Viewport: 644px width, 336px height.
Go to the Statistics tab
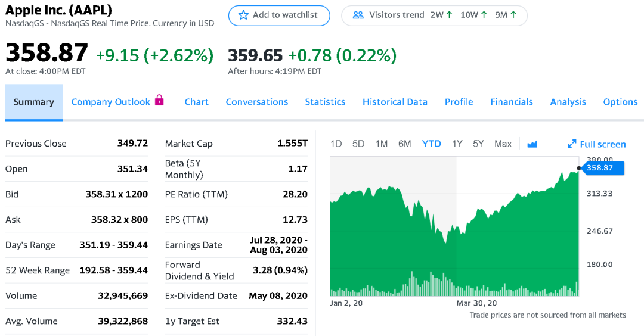326,102
